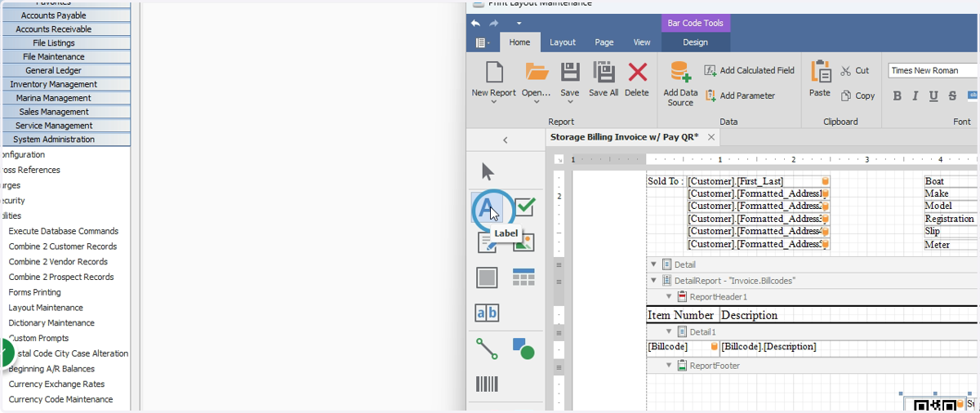The width and height of the screenshot is (980, 413).
Task: Open Forms Printing in the tree
Action: 34,292
